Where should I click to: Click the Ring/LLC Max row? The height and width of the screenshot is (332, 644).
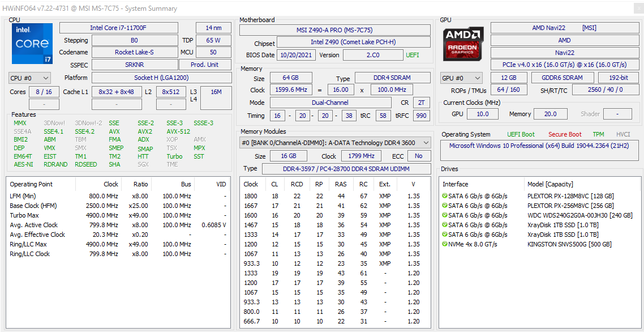118,244
